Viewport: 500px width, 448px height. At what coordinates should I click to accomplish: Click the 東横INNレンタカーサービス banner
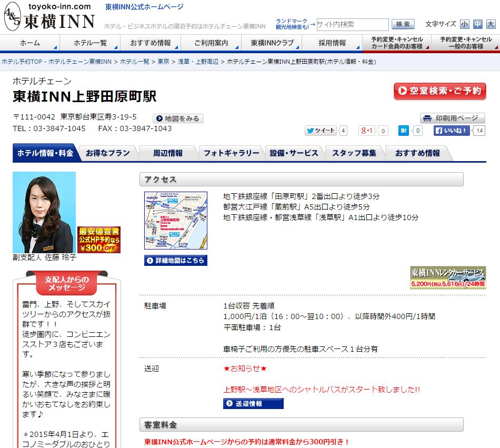point(448,278)
